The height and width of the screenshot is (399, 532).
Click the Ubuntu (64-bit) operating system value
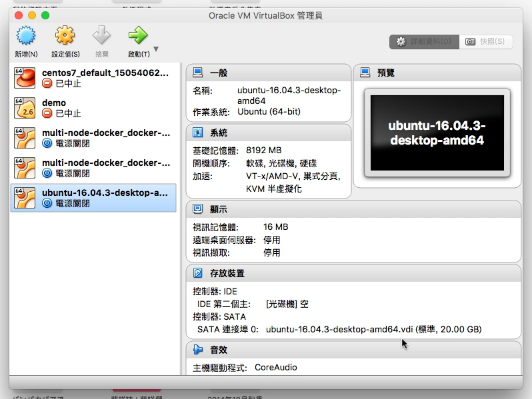[269, 111]
